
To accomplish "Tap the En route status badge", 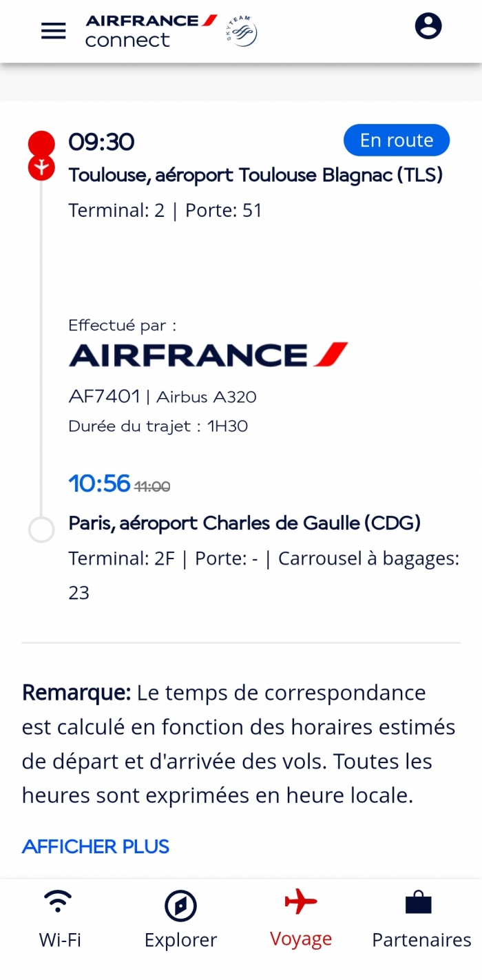I will [x=397, y=140].
